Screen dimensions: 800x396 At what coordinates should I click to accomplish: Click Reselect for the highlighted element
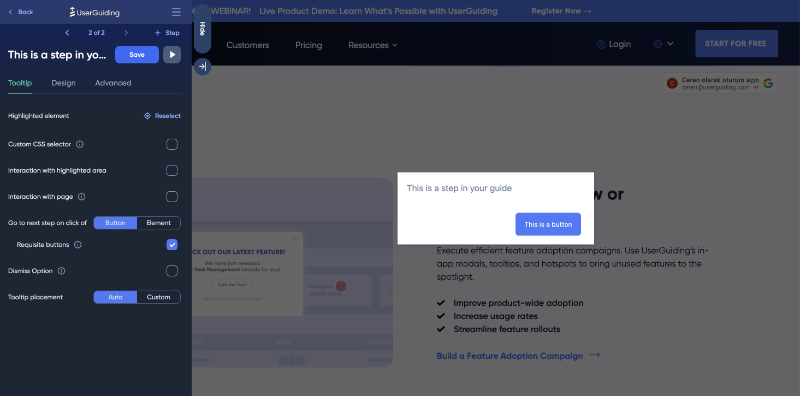click(x=162, y=116)
